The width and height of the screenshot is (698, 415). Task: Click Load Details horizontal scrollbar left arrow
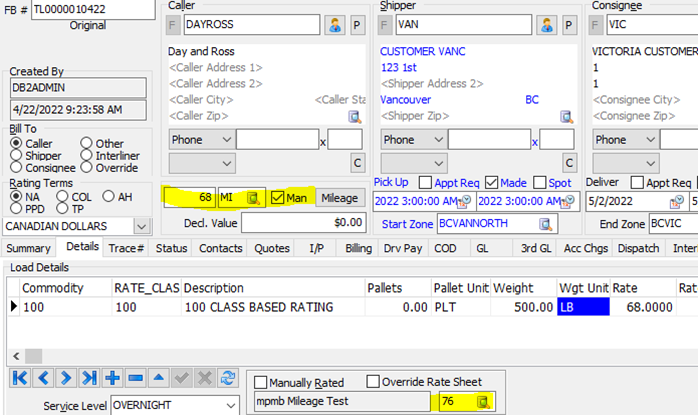pos(16,356)
